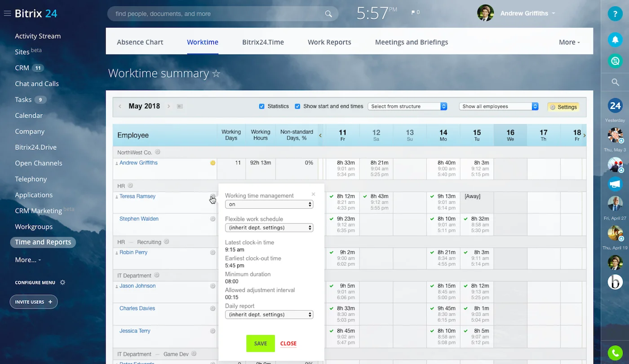Uncheck the Statistics checkbox
This screenshot has height=364, width=629.
point(261,106)
